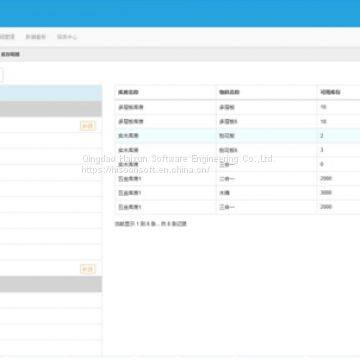This screenshot has height=360, width=360.
Task: Open the middle item in the top navigation menu
Action: point(36,37)
